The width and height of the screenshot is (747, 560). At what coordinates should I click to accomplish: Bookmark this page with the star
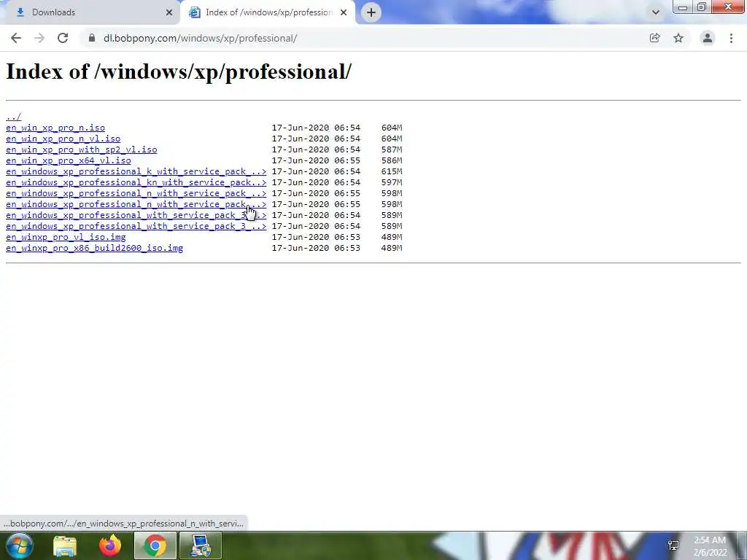click(x=678, y=38)
